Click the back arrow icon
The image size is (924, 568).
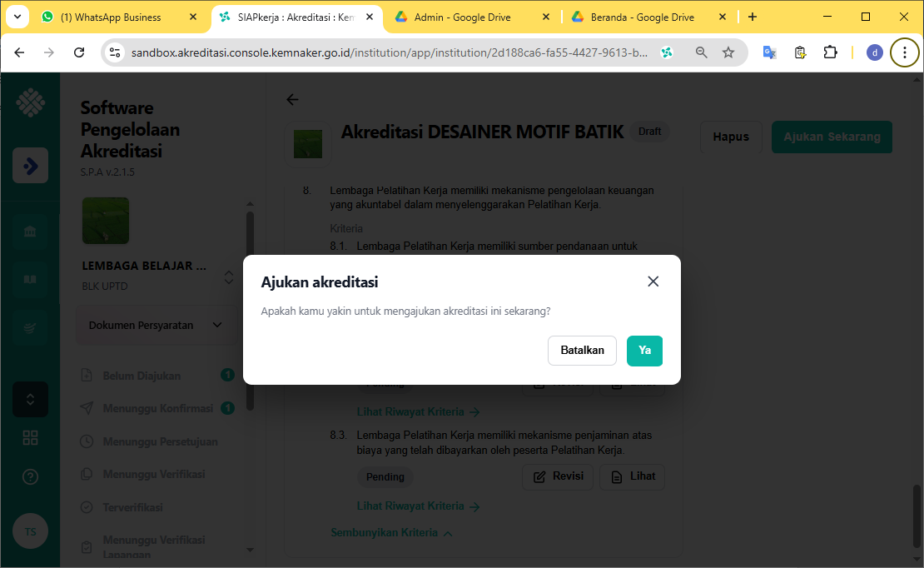coord(292,100)
